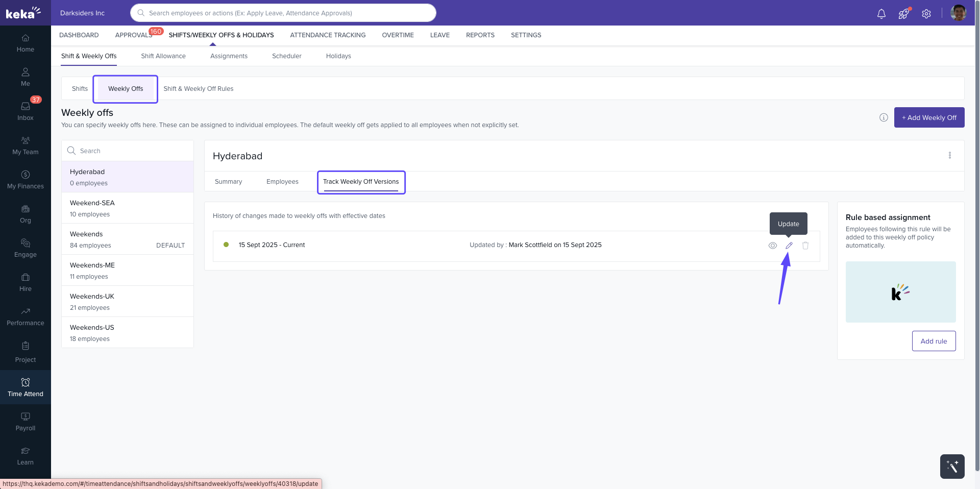Open the notifications bell

click(881, 14)
